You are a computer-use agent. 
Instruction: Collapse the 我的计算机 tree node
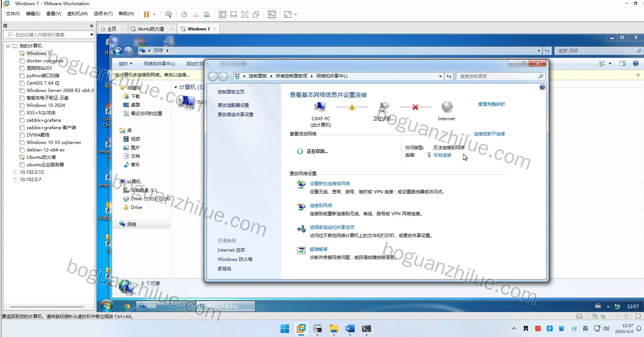click(8, 46)
